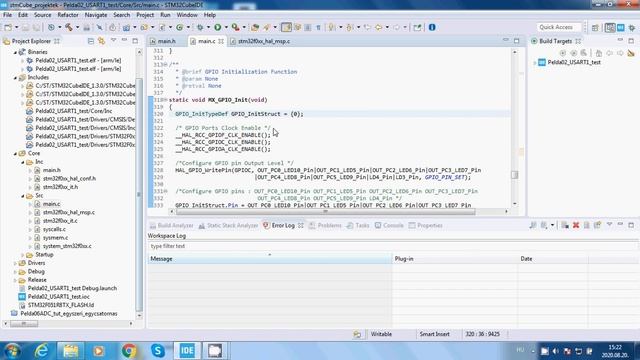Click the editor vertical scrollbar thumb

(515, 174)
